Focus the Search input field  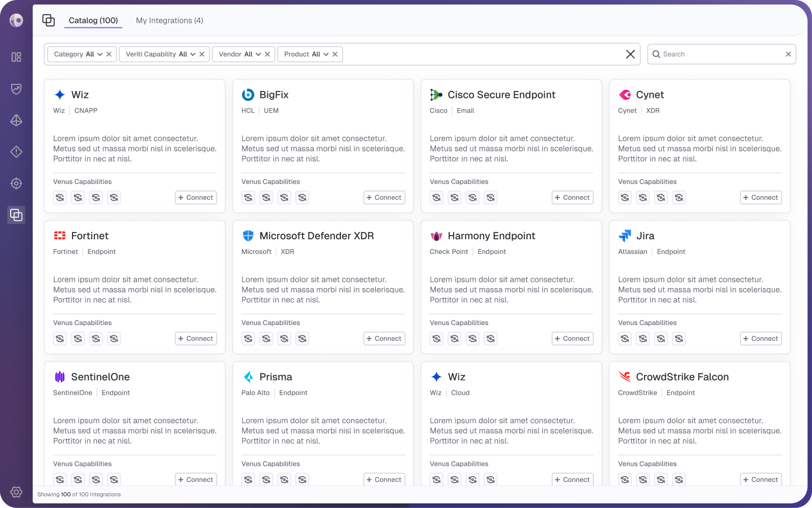pos(722,54)
